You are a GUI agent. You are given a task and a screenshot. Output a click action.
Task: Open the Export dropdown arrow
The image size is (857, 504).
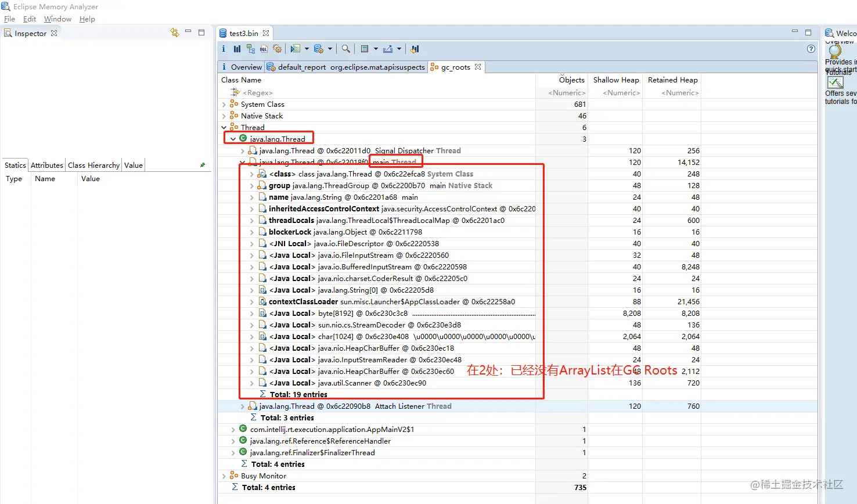399,49
